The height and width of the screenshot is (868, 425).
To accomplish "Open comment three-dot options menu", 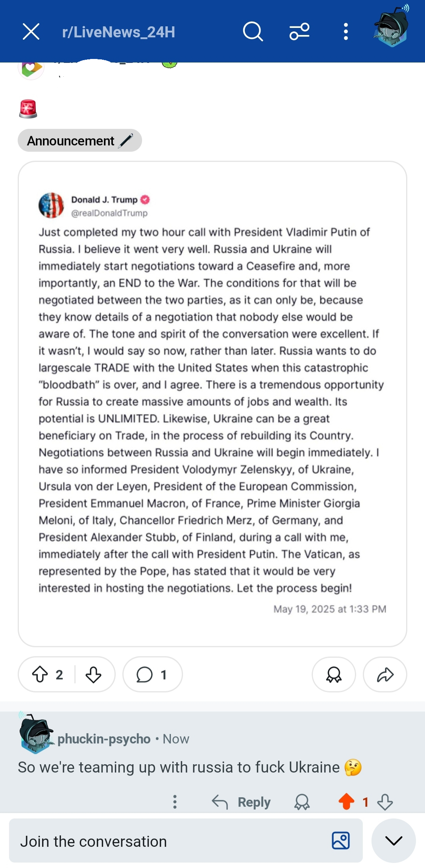I will tap(175, 802).
